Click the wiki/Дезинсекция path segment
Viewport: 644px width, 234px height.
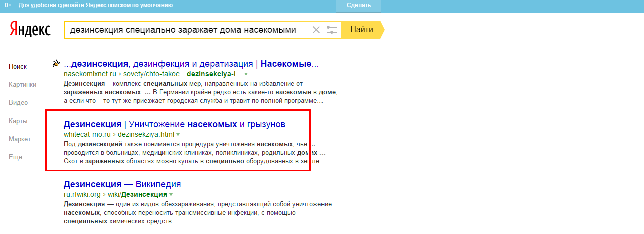tap(137, 194)
